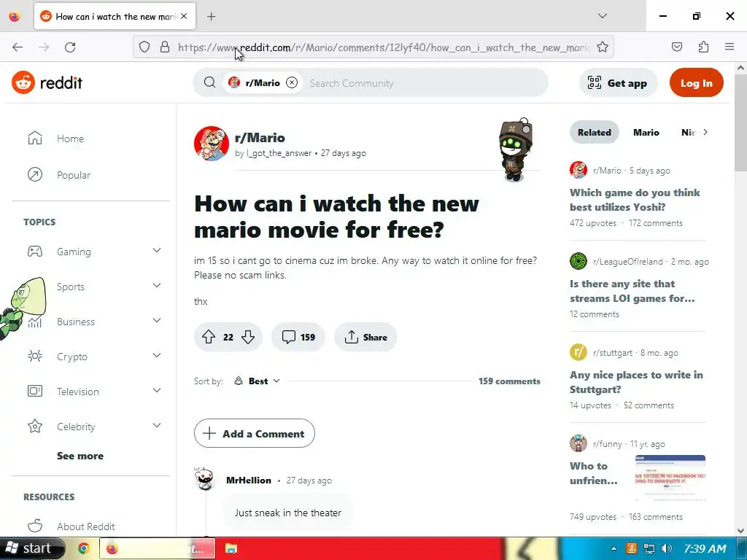Remove the r/Mario search filter
747x560 pixels.
click(292, 82)
